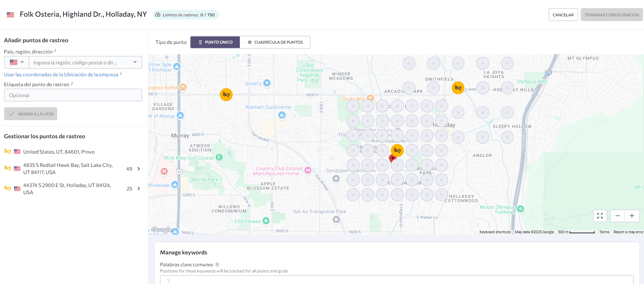The width and height of the screenshot is (644, 284).
Task: Zoom in the map
Action: pos(632,216)
